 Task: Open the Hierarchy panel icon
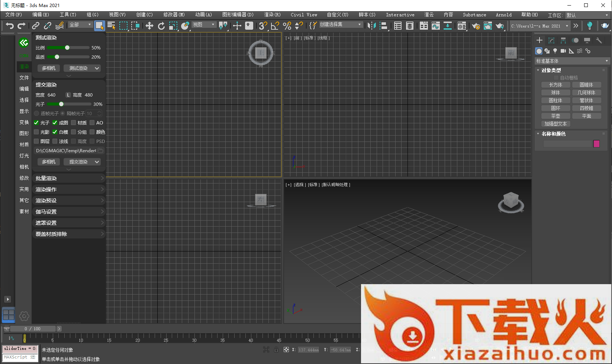[x=563, y=40]
